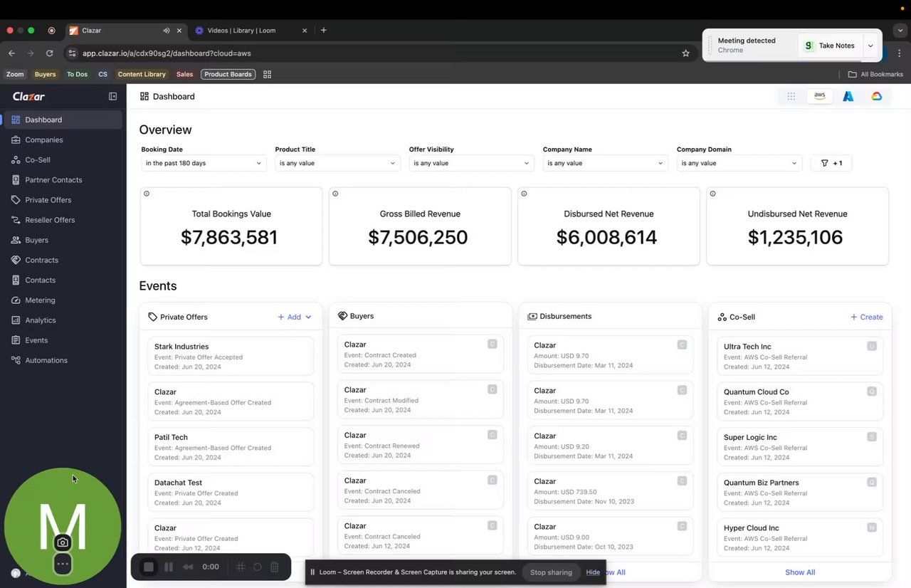
Task: Open the Company Name dropdown
Action: click(x=605, y=163)
